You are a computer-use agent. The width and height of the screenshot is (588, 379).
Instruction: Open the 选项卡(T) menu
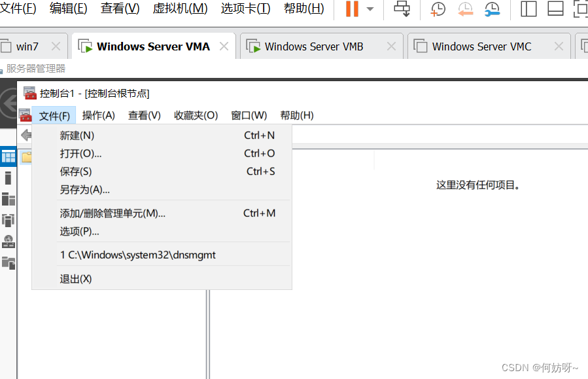(x=246, y=9)
